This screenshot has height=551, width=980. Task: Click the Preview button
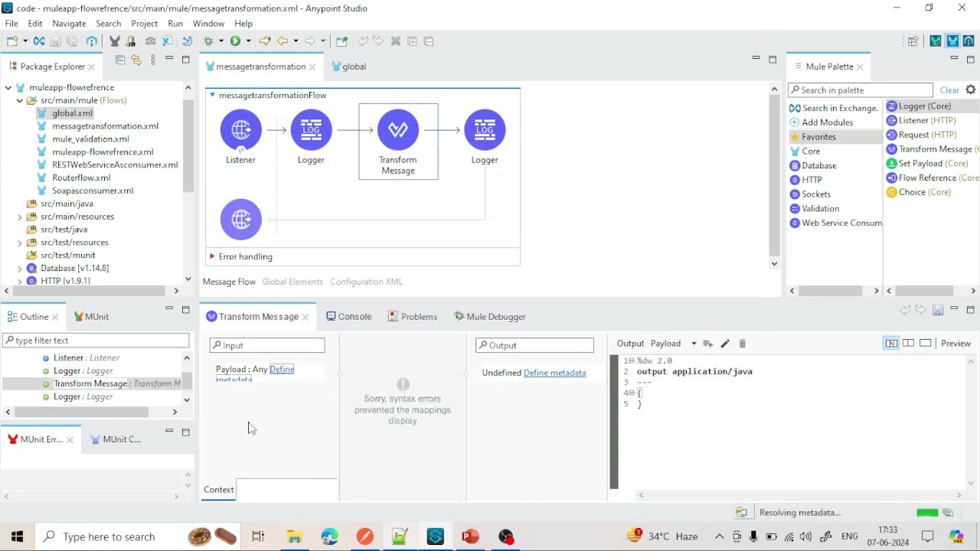[955, 344]
